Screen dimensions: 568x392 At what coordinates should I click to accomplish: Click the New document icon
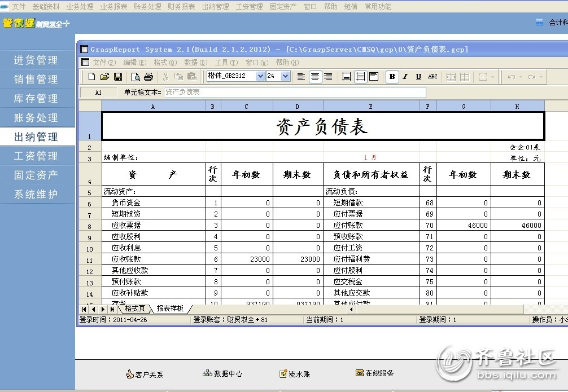(x=91, y=77)
